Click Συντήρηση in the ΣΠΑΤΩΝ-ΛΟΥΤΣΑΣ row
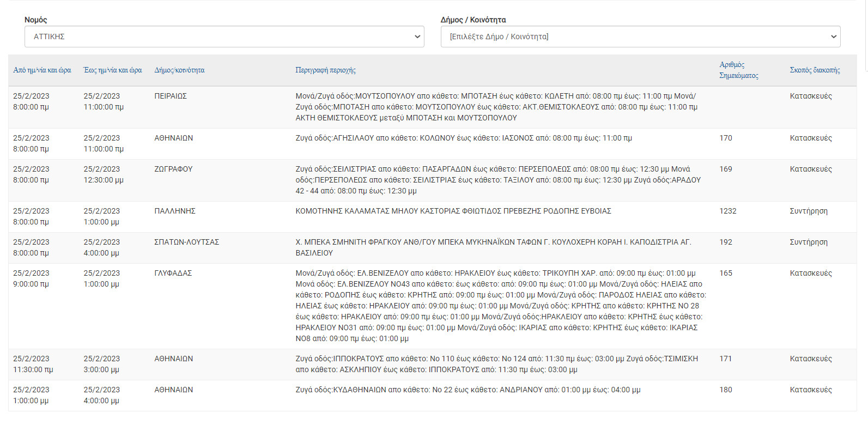The width and height of the screenshot is (868, 431). (809, 242)
